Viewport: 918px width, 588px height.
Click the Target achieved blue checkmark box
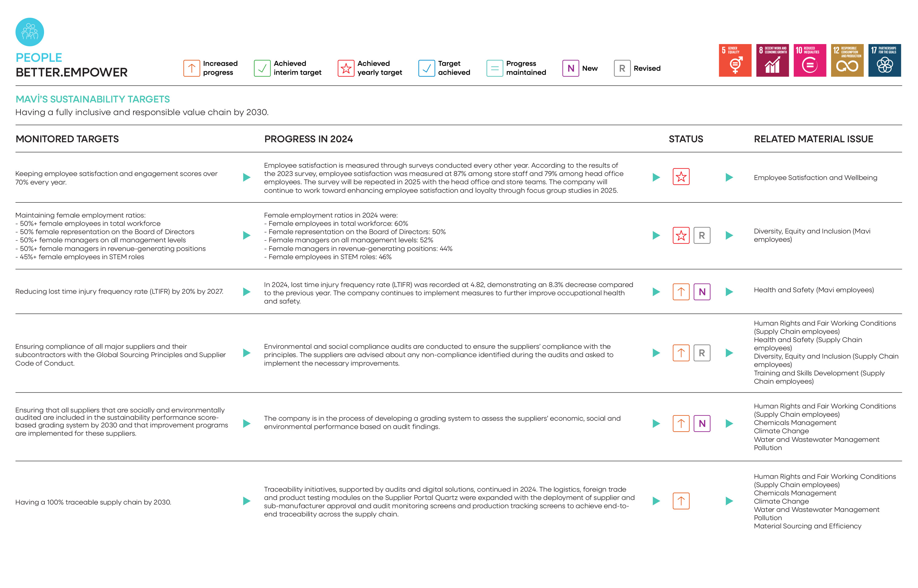pyautogui.click(x=426, y=68)
